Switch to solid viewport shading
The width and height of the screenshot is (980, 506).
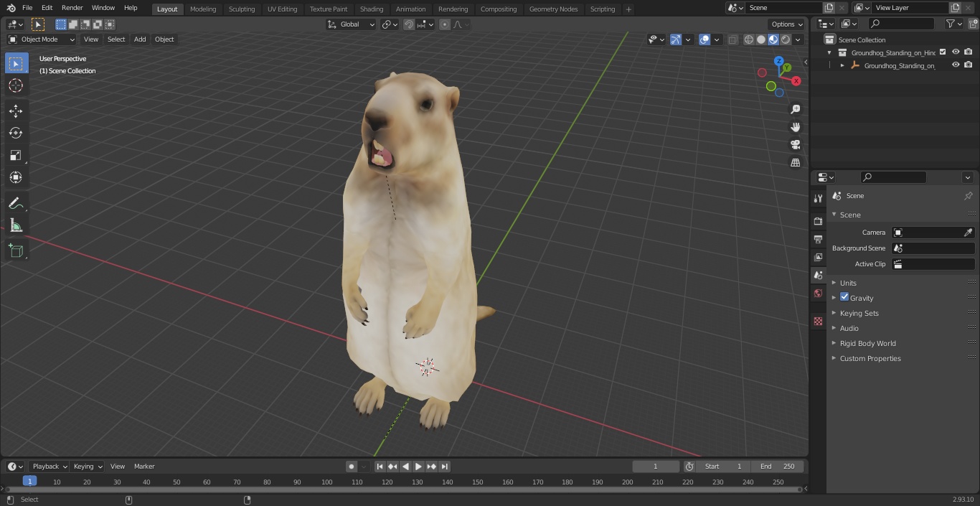(x=760, y=39)
